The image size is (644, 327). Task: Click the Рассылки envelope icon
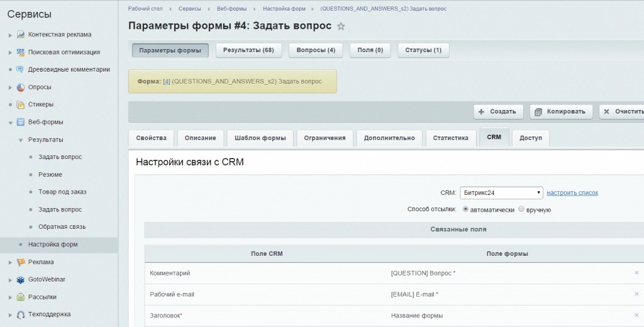point(21,297)
